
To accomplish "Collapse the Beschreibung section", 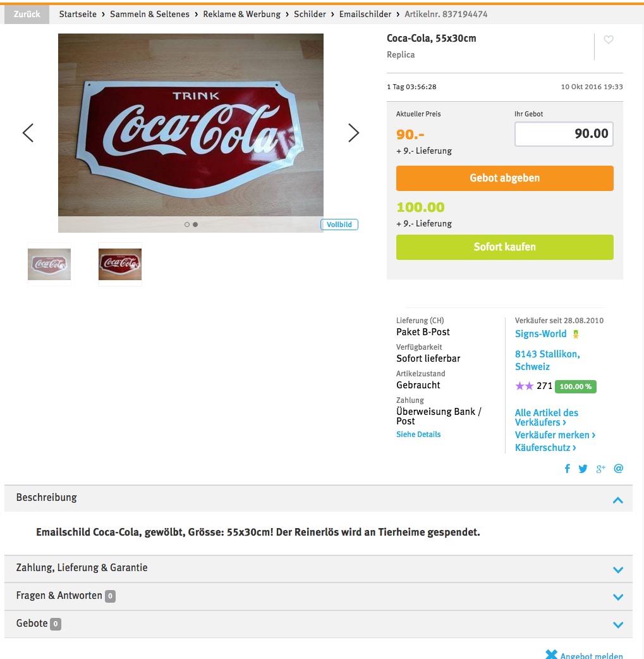I will pyautogui.click(x=617, y=500).
